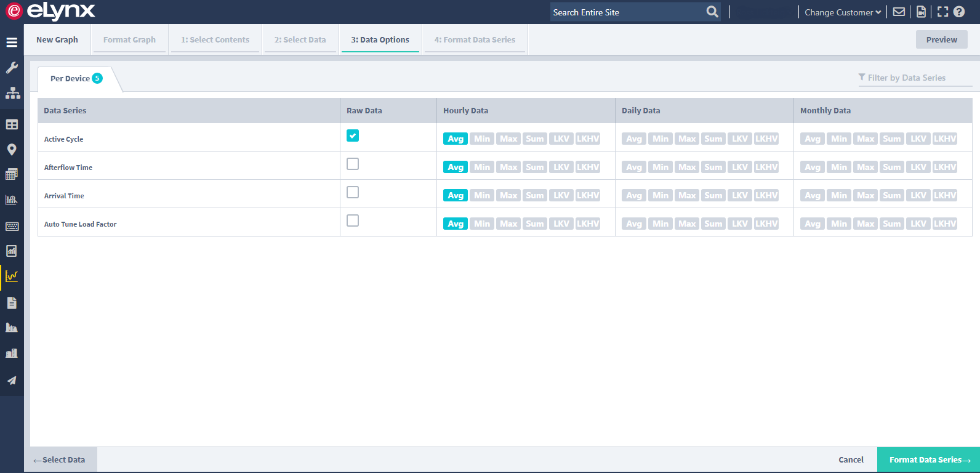Click the Active Cycle row label
Viewport: 980px width, 473px height.
[x=63, y=139]
